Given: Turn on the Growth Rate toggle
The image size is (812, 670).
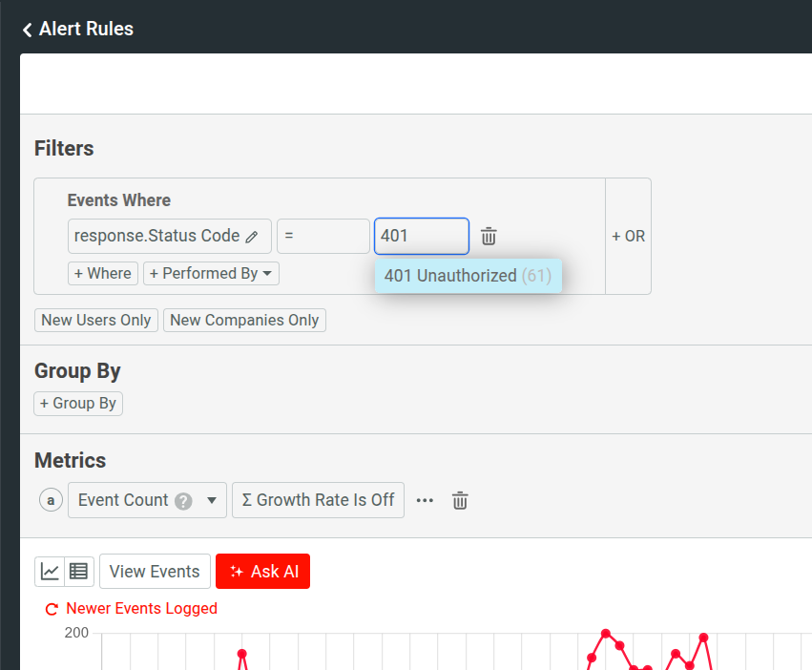Looking at the screenshot, I should click(x=318, y=500).
